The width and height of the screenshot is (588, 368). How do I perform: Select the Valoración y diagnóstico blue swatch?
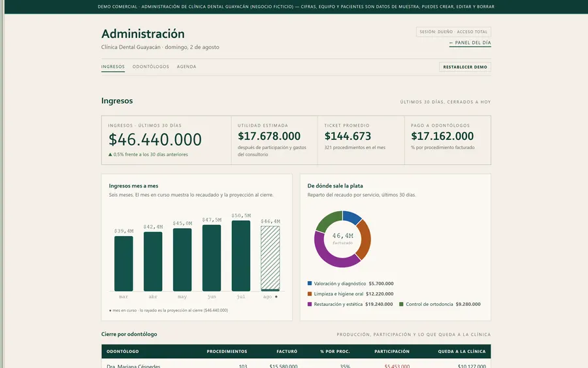[310, 283]
